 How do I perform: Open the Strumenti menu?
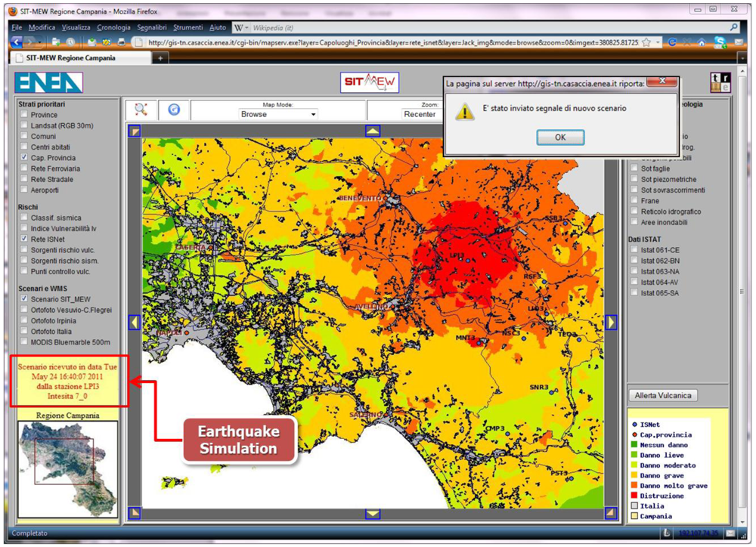pyautogui.click(x=188, y=27)
